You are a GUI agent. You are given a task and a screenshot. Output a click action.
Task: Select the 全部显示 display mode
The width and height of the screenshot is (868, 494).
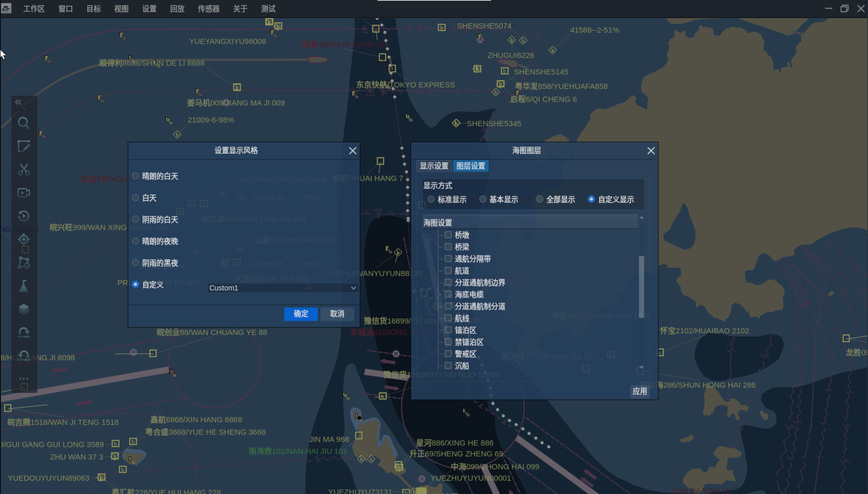click(x=540, y=199)
